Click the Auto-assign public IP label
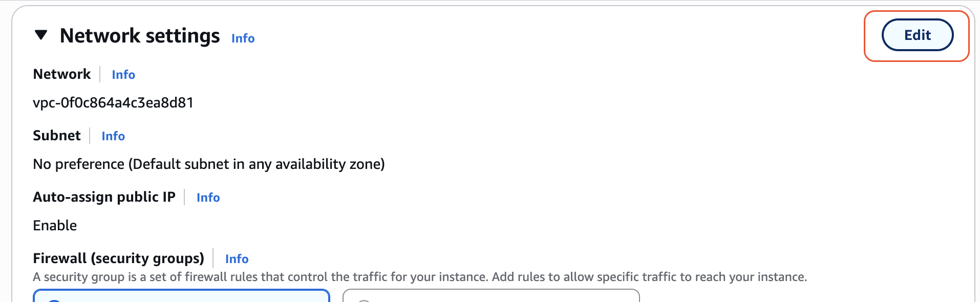Viewport: 980px width, 302px height. point(104,197)
